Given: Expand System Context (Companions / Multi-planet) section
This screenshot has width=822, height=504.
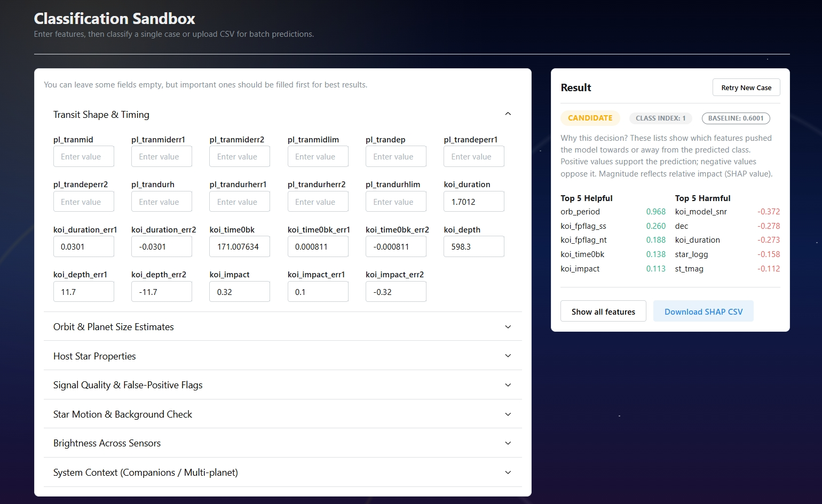Looking at the screenshot, I should tap(282, 473).
